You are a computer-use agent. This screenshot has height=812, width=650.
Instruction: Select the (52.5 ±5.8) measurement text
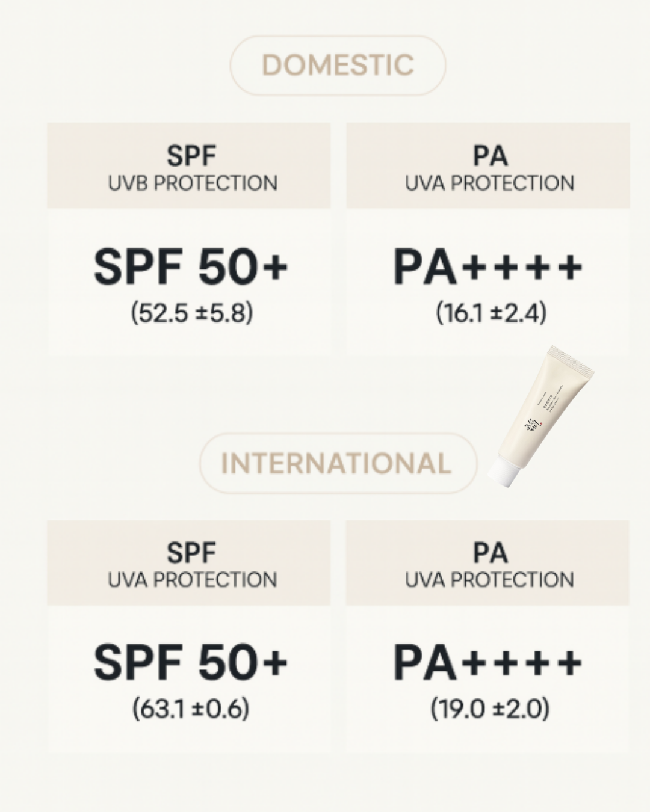(192, 313)
